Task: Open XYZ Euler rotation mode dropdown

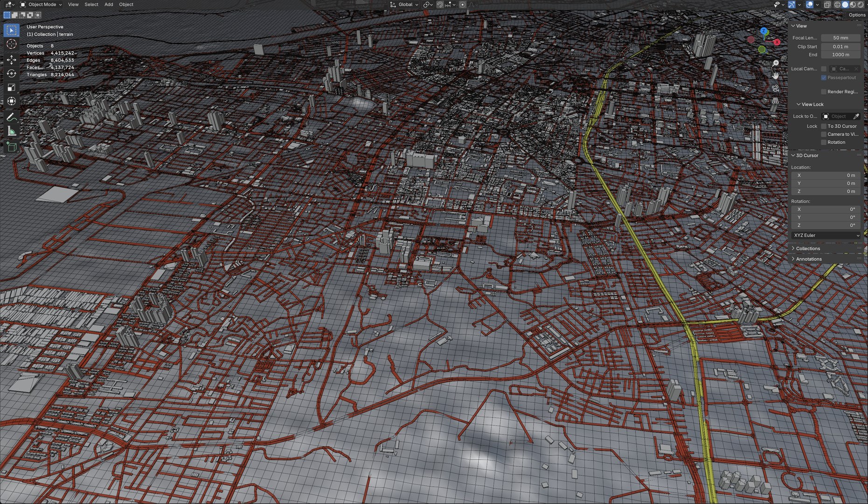Action: click(826, 235)
